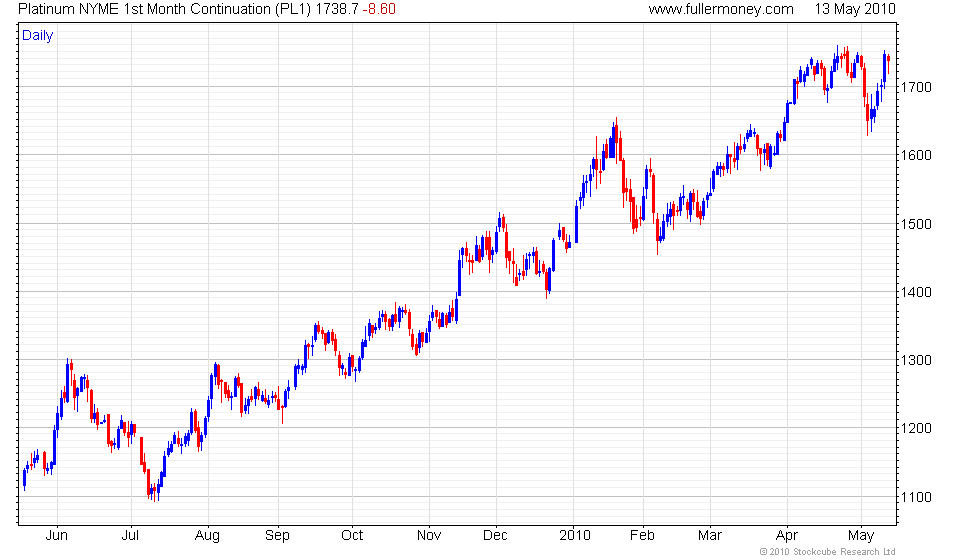Click the 1500 price axis label
The width and height of the screenshot is (980, 560).
click(916, 224)
